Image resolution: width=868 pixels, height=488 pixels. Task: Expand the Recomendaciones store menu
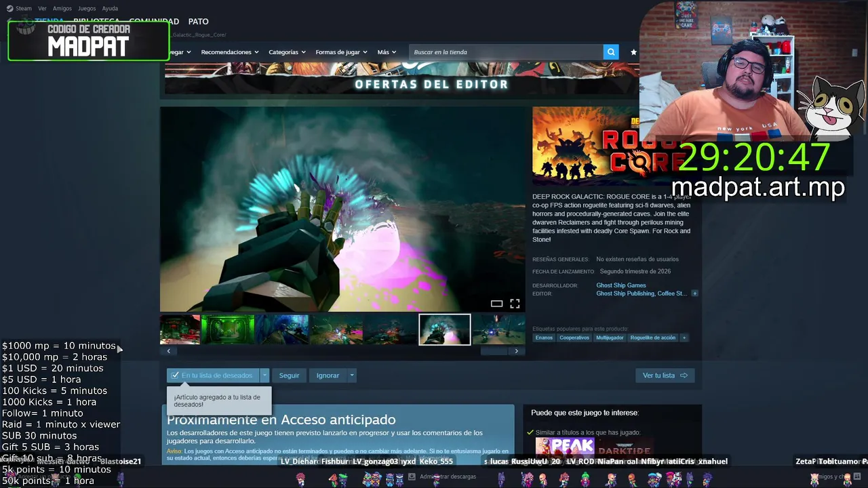click(x=230, y=52)
